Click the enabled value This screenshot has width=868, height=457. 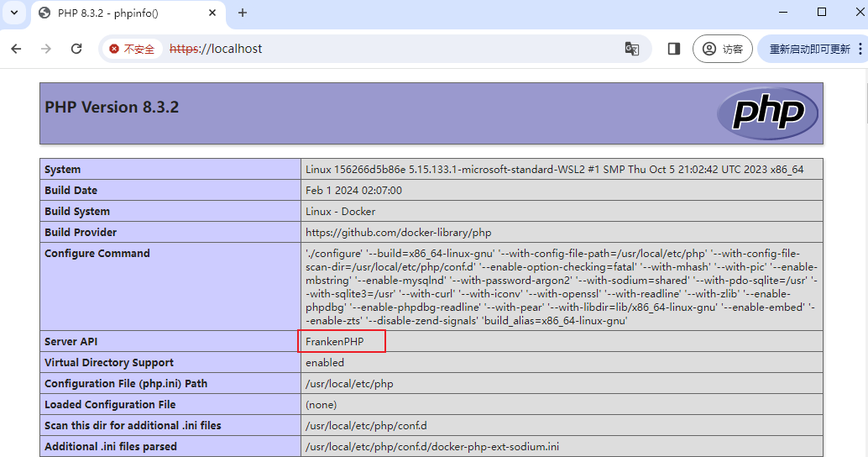tap(324, 362)
